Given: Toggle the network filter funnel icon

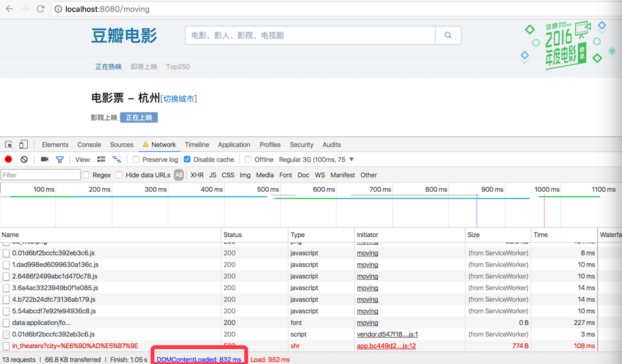Looking at the screenshot, I should coord(59,159).
